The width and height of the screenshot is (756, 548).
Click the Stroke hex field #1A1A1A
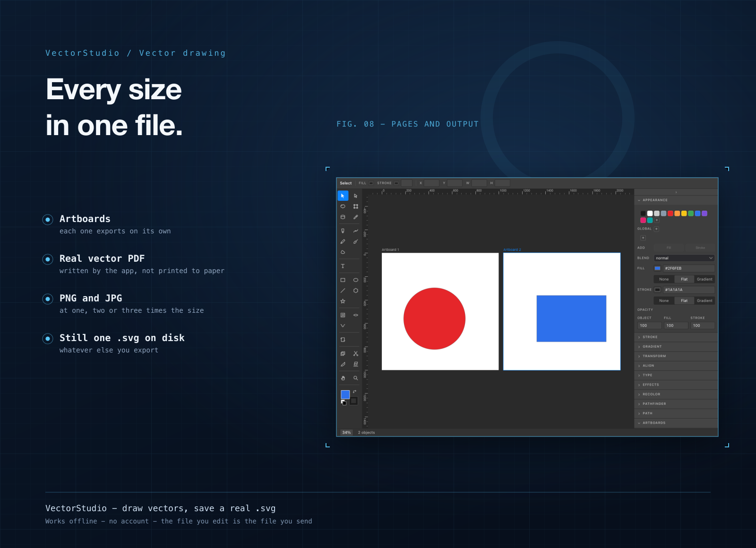689,290
